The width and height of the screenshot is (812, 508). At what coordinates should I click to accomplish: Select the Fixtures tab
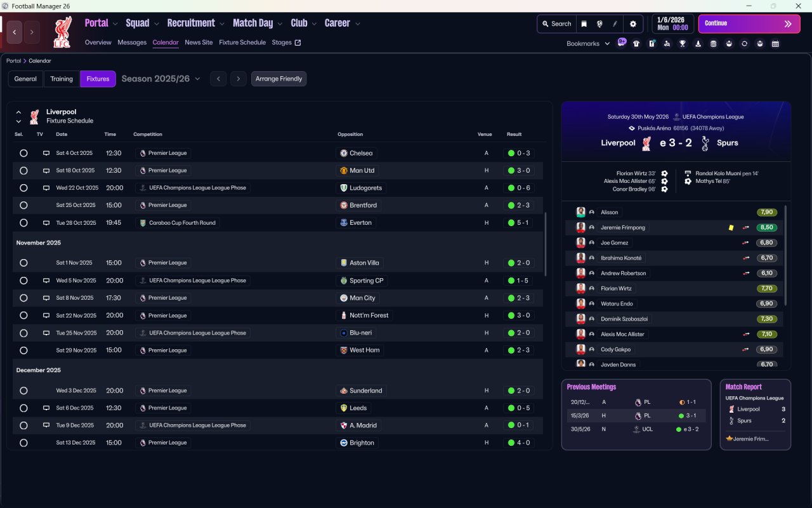click(98, 79)
